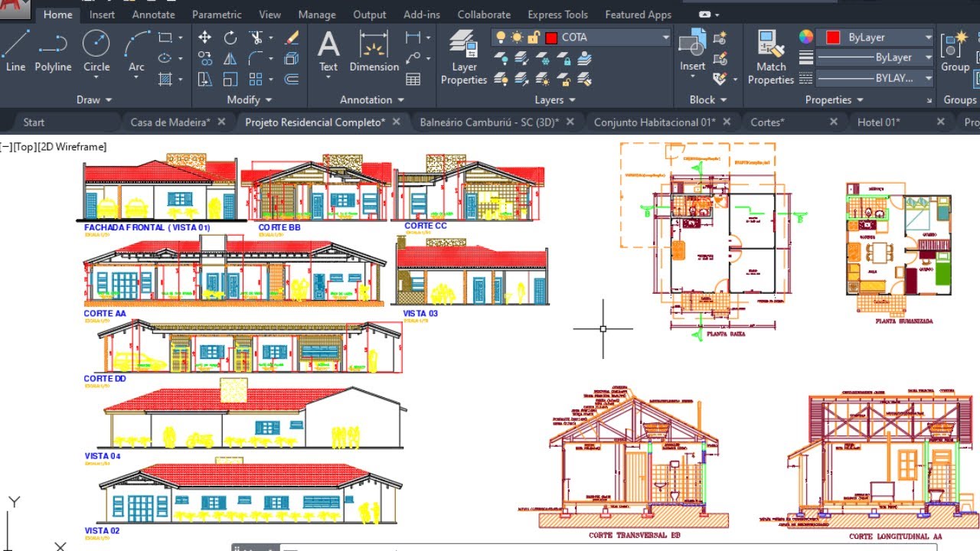Click the Erase tool icon
The height and width of the screenshot is (551, 980).
coord(292,37)
